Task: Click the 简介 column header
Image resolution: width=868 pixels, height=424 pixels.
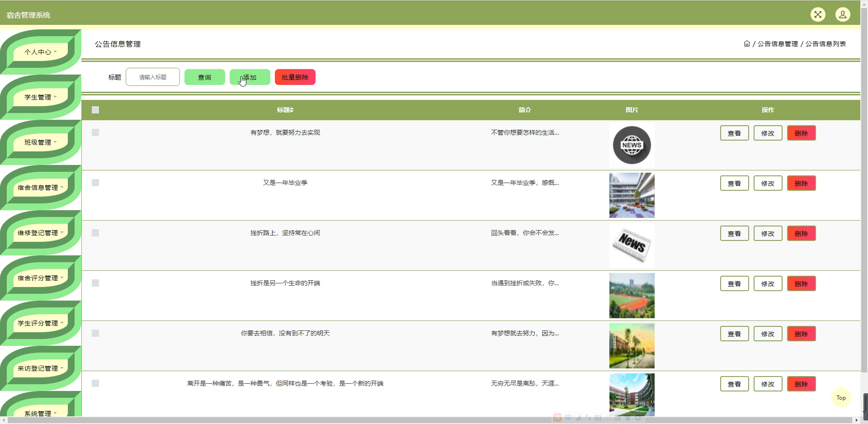Action: (525, 110)
